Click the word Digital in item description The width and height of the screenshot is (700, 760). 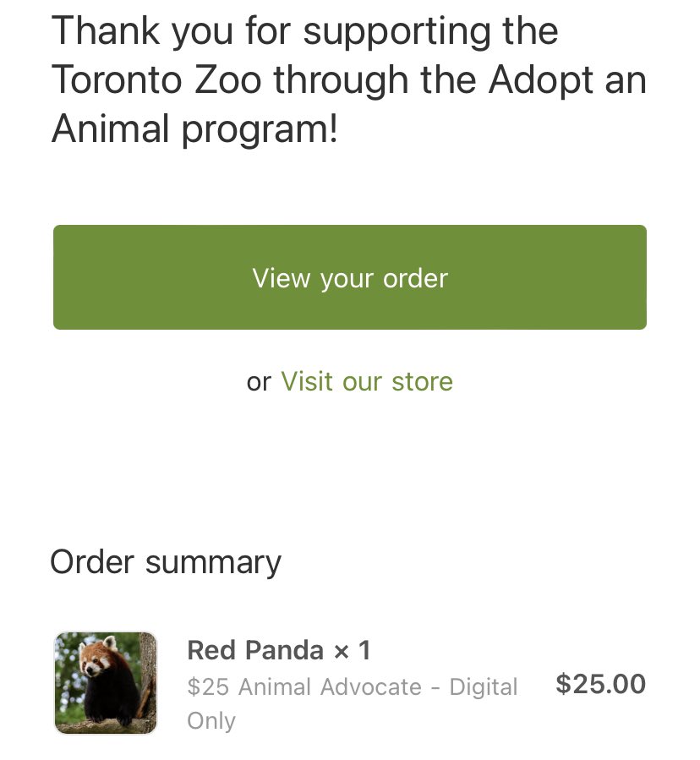484,687
